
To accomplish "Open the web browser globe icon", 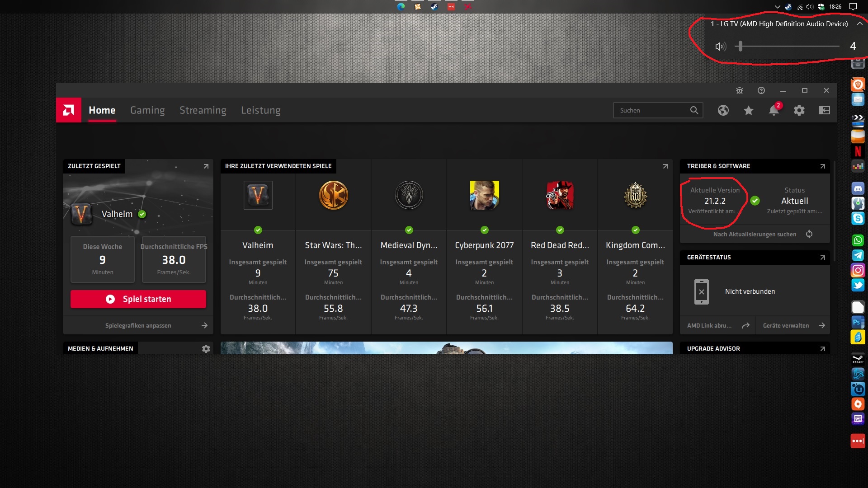I will [723, 110].
